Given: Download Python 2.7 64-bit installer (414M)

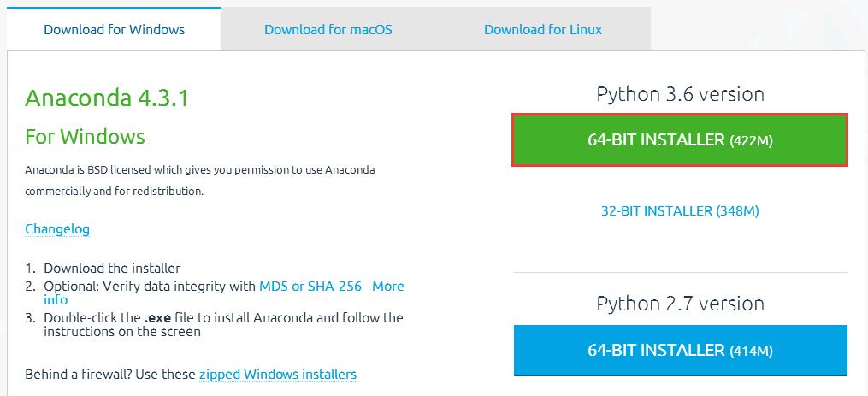Looking at the screenshot, I should (680, 350).
